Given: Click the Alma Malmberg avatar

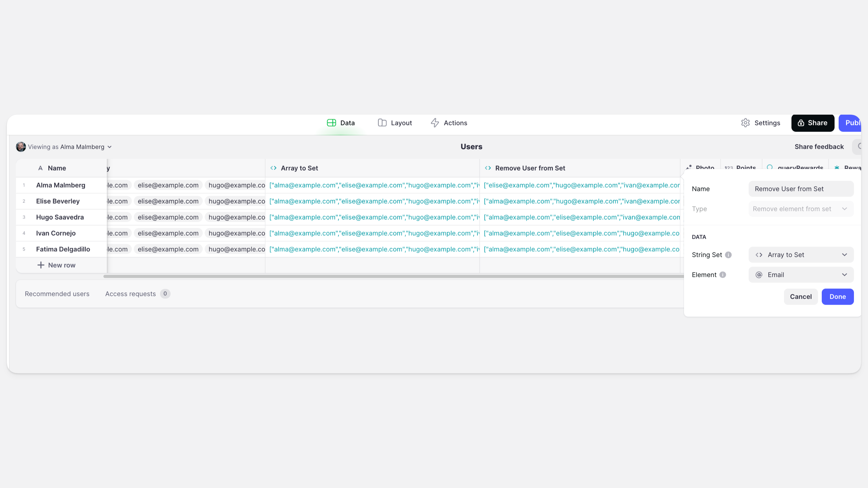Looking at the screenshot, I should 21,147.
